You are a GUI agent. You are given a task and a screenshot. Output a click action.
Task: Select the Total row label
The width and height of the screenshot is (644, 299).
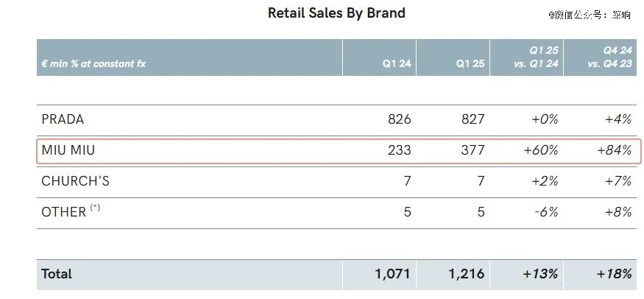click(57, 274)
